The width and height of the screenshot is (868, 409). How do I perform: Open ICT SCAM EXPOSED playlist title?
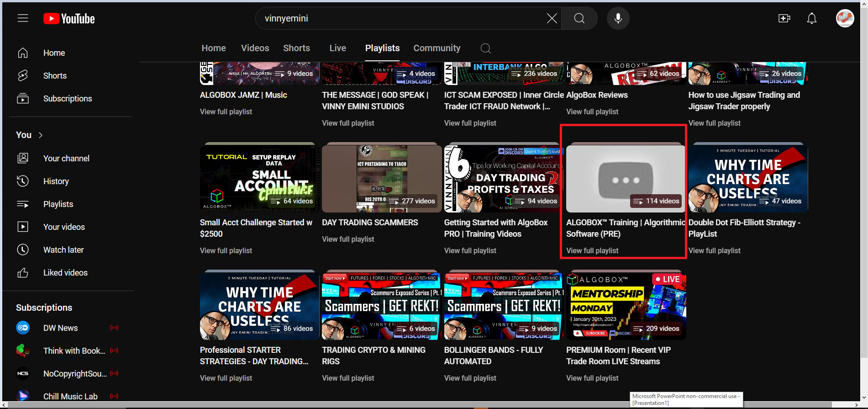(504, 101)
